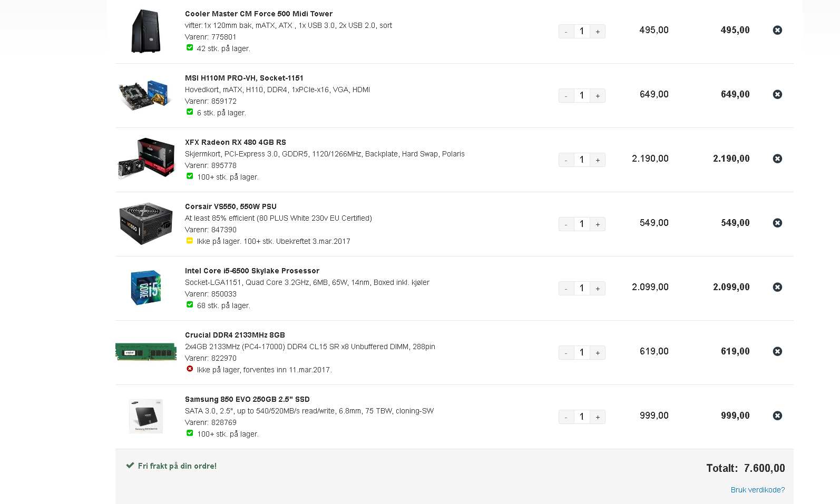Remove Intel Core i5-6500 from cart
This screenshot has height=504, width=840.
pyautogui.click(x=777, y=287)
